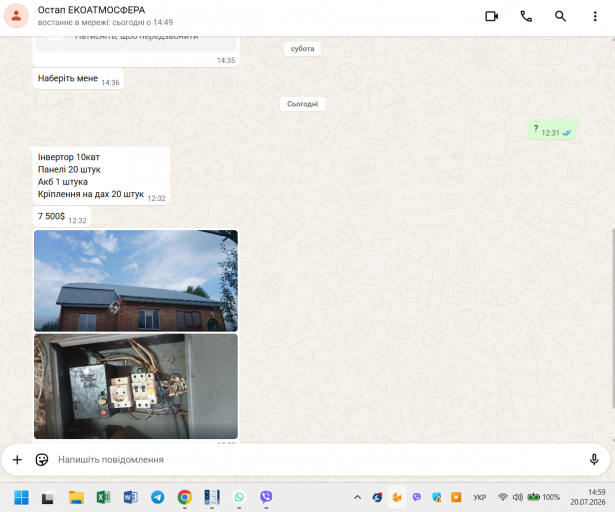Open Windows Start menu
Screen dimensions: 615x512
[21, 497]
